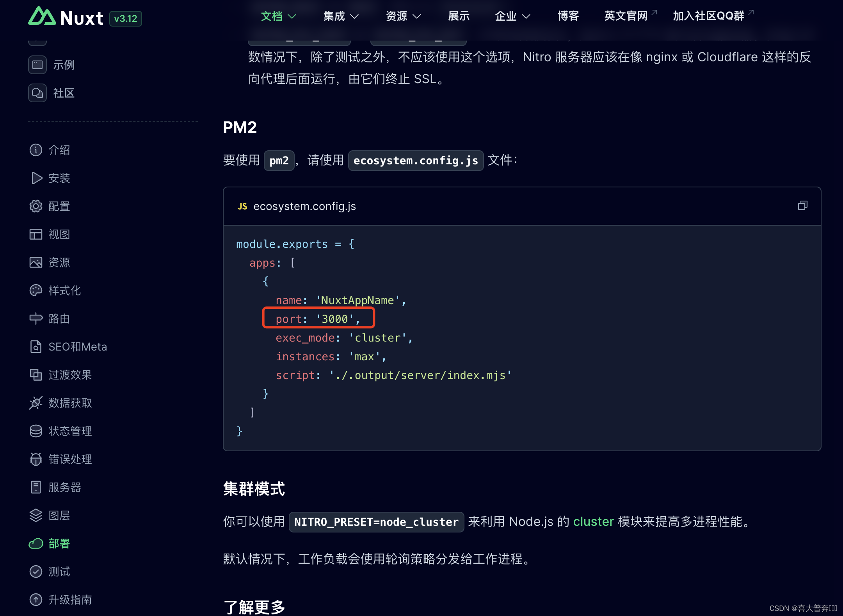Click the ecosystem.config.js inline code
Image resolution: width=843 pixels, height=616 pixels.
coord(416,160)
